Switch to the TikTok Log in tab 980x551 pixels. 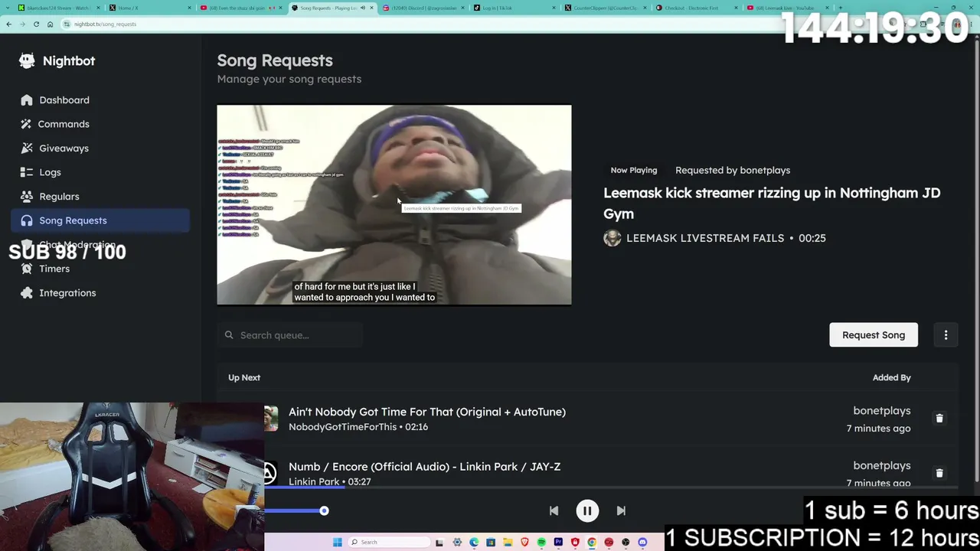(x=514, y=8)
